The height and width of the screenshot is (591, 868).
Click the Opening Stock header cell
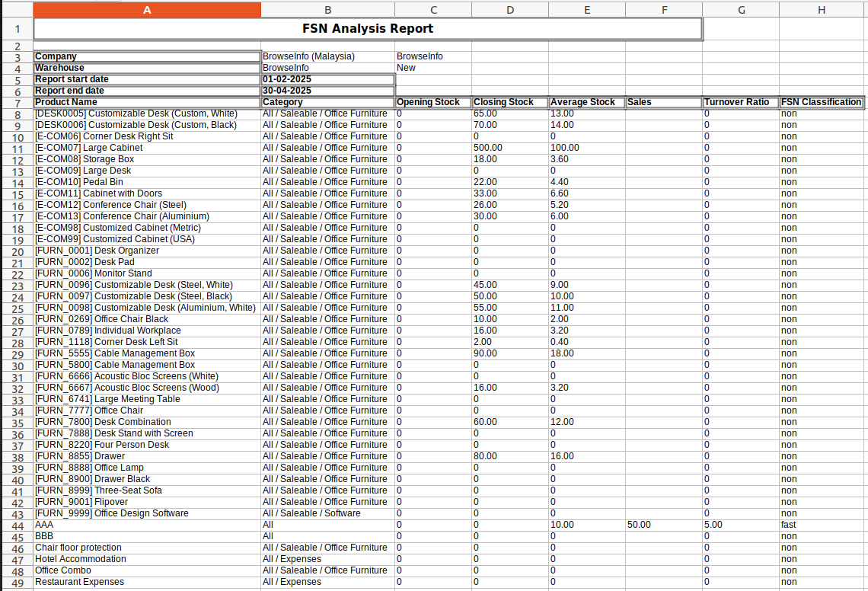pos(429,102)
